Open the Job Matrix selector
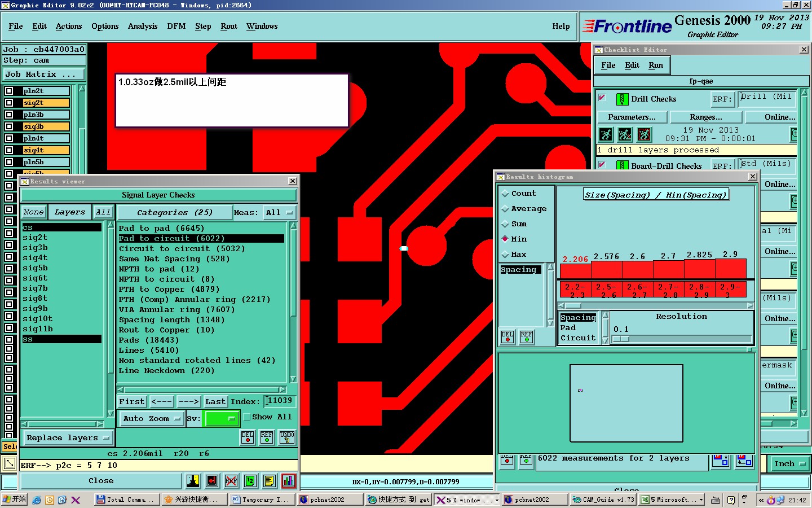812x508 pixels. [45, 75]
